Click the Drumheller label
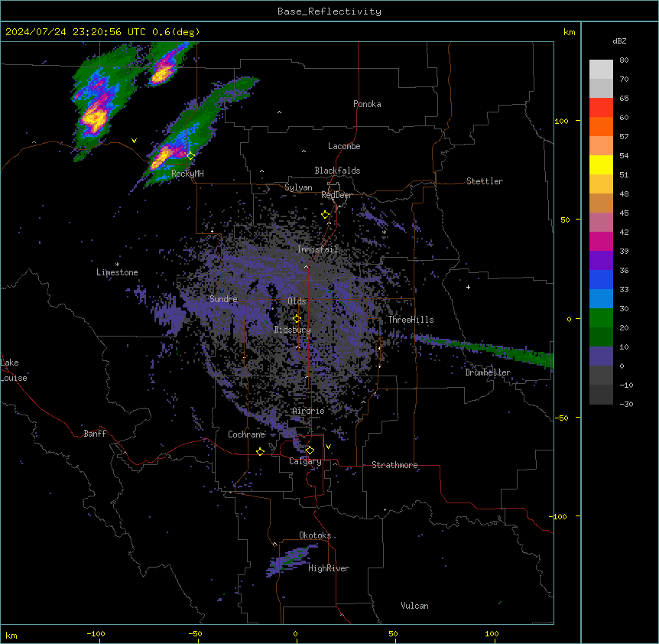The image size is (659, 644). click(x=488, y=372)
